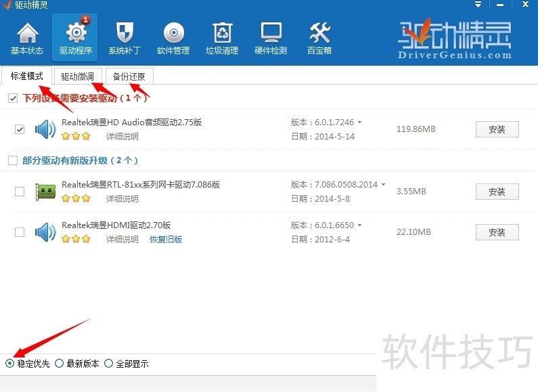Click the date 2012-6-4 text

click(332, 239)
